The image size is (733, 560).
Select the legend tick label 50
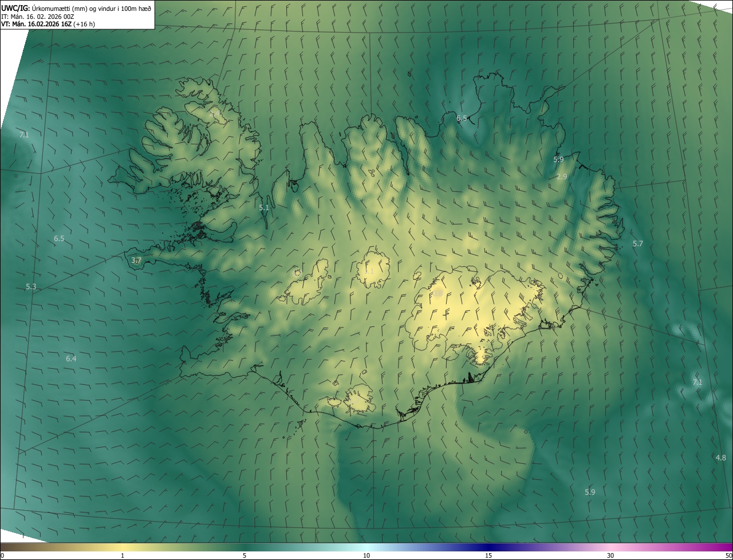pyautogui.click(x=728, y=555)
